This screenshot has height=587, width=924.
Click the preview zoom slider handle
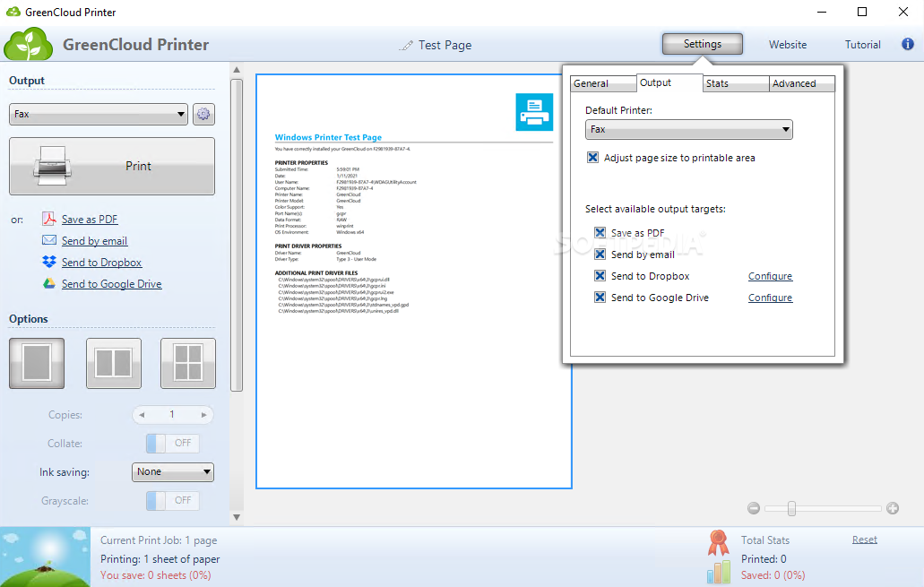click(x=791, y=508)
